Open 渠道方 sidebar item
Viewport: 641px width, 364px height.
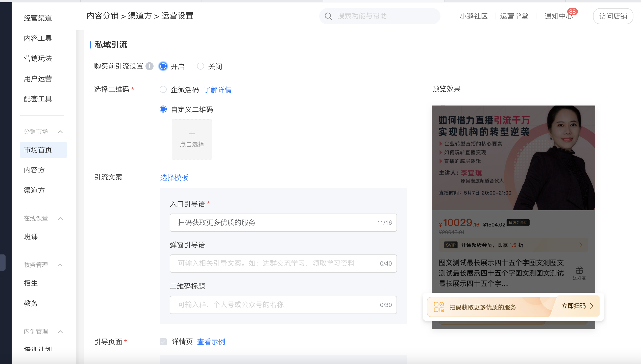(34, 190)
